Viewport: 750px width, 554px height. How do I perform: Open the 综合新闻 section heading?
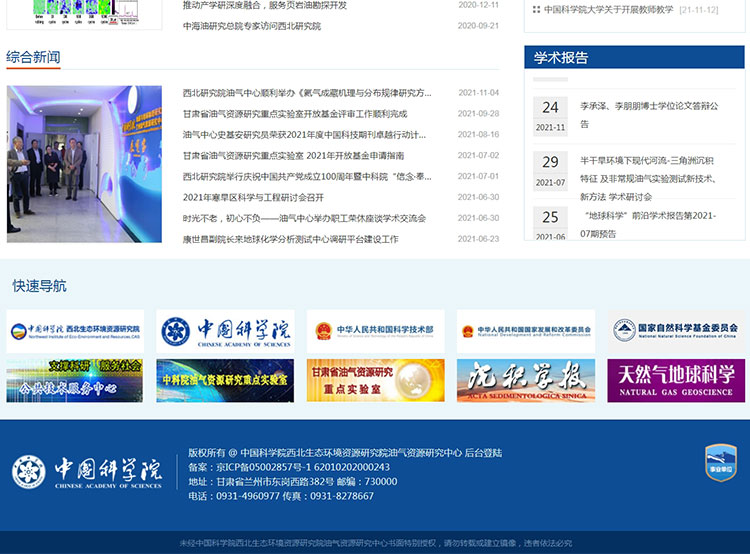click(x=33, y=57)
